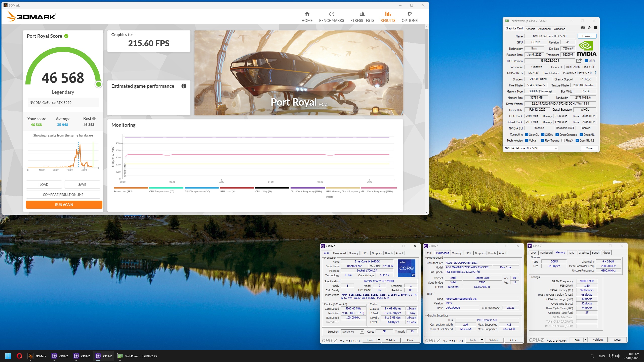
Task: Open the HOME tab in 3DMark
Action: [307, 17]
